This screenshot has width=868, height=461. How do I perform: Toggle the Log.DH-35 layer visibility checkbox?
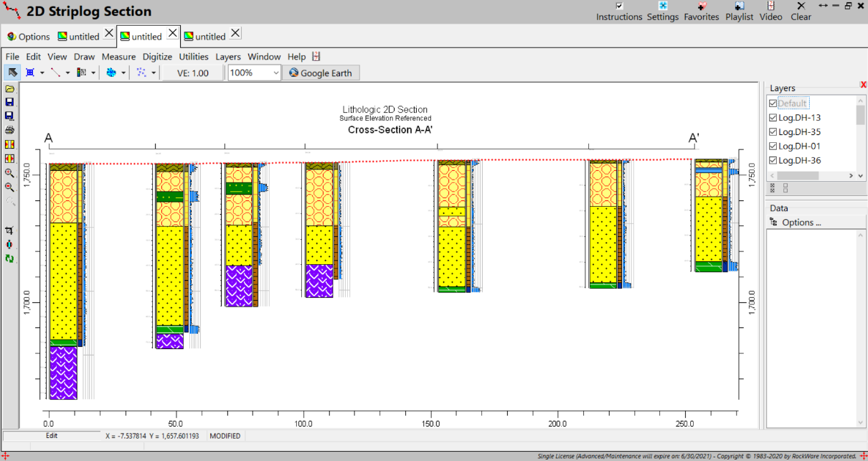[773, 132]
